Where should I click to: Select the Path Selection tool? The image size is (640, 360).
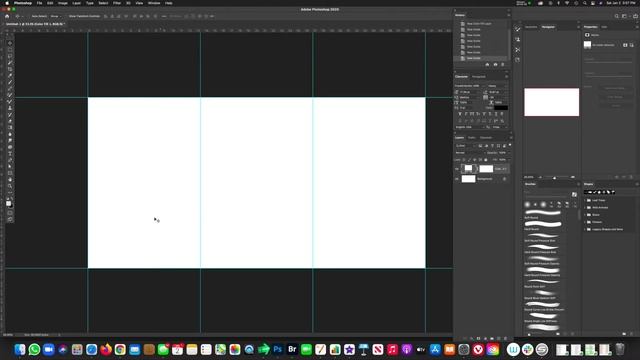tap(10, 167)
